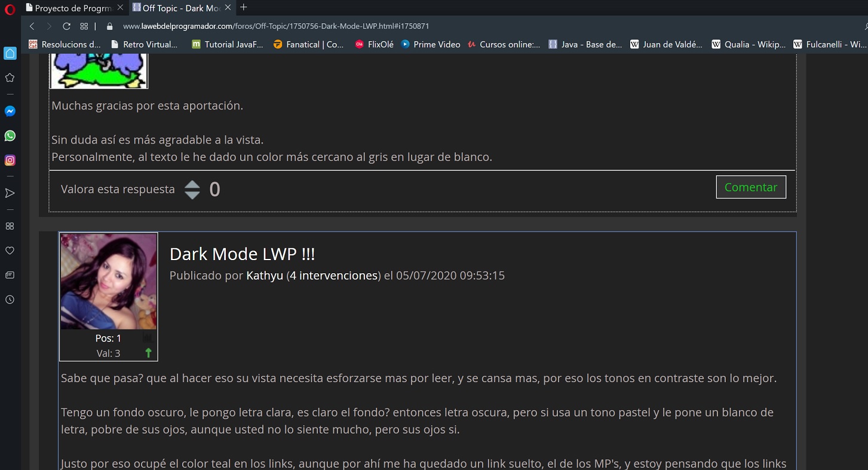868x470 pixels.
Task: Open WhatsApp in the Opera sidebar
Action: point(10,136)
